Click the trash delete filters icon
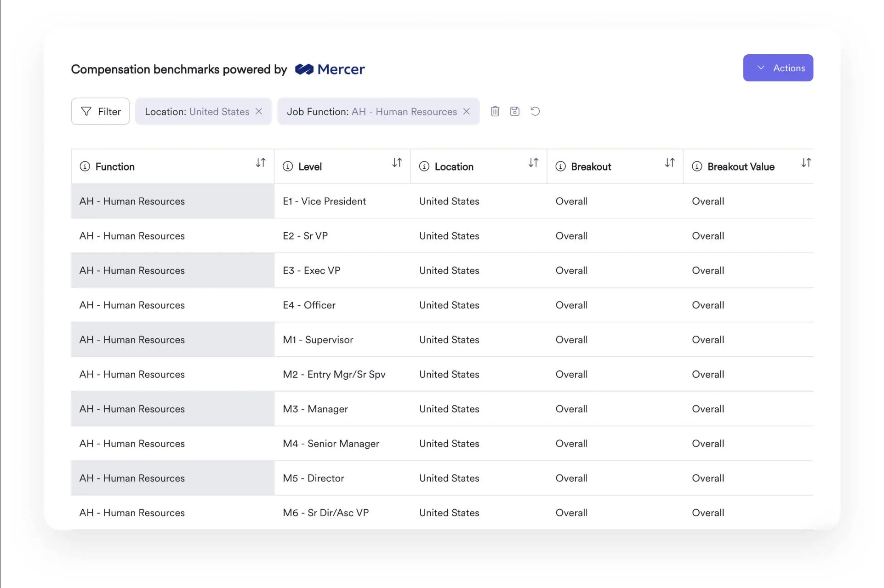 coord(495,111)
